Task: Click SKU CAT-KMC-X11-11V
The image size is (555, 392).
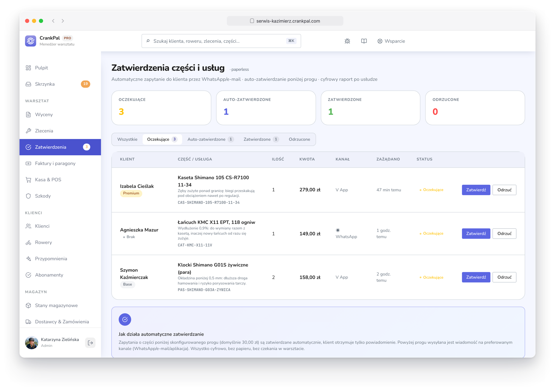Action: 195,245
